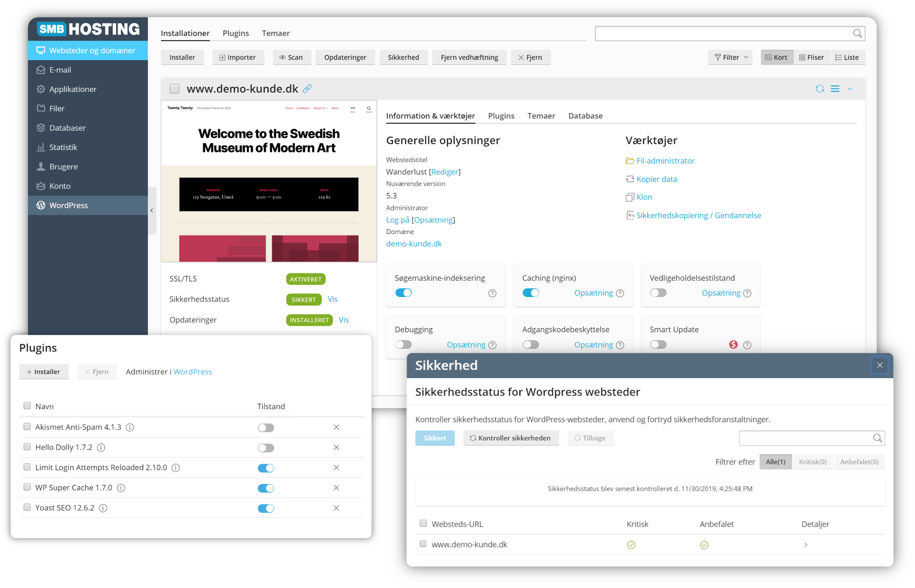Image resolution: width=915 pixels, height=588 pixels.
Task: Open the hamburger menu icon in the site card header
Action: pyautogui.click(x=835, y=89)
